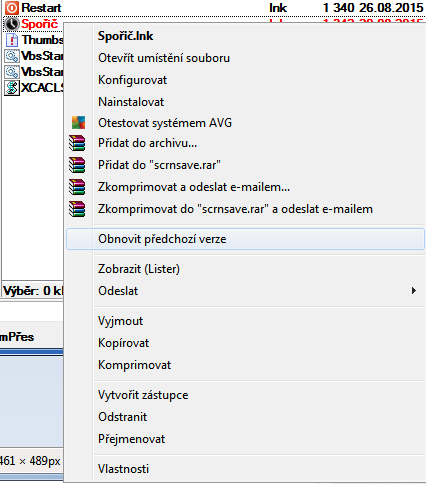Expand the Odeslat submenu arrow
The height and width of the screenshot is (484, 428).
414,291
